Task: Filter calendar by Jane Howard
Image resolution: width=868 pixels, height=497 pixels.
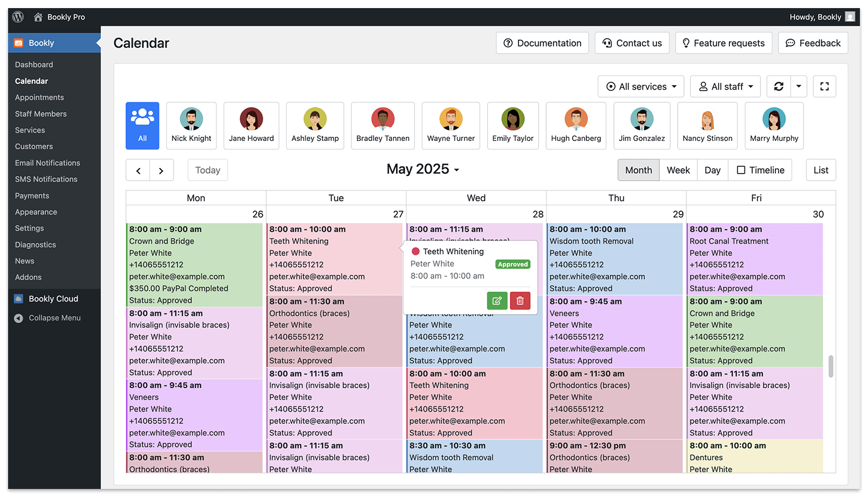Action: coord(251,126)
